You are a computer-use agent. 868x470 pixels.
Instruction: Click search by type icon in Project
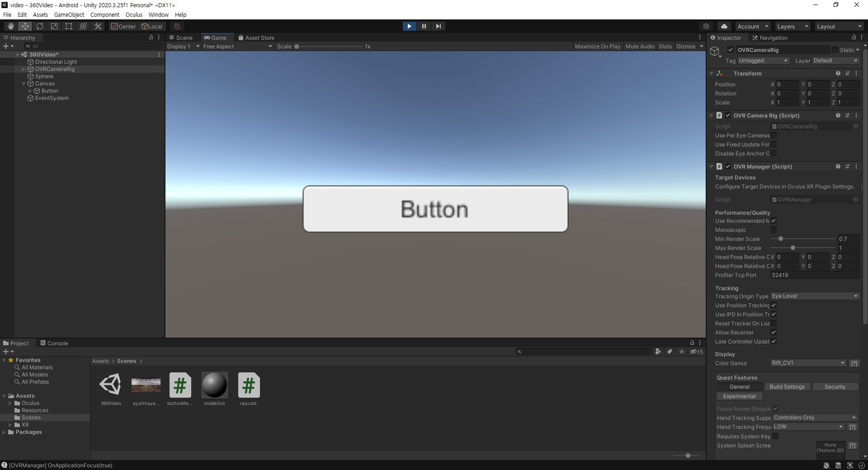tap(658, 352)
